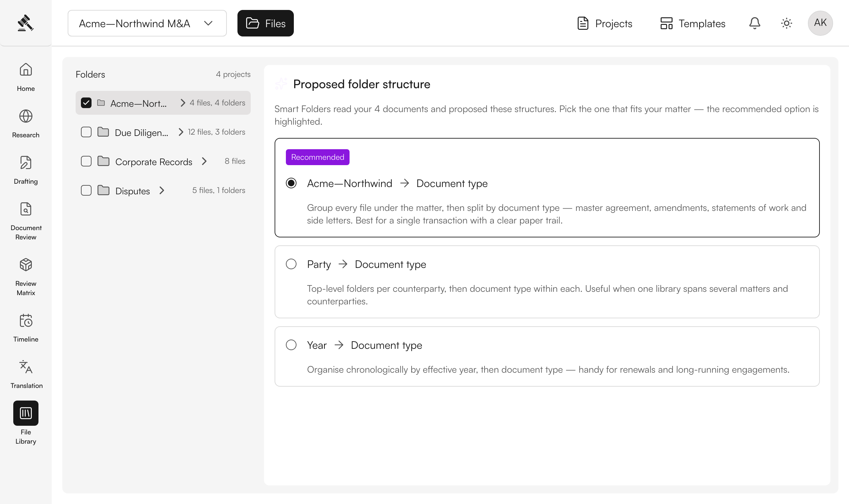
Task: Go to Research globe icon
Action: [26, 116]
